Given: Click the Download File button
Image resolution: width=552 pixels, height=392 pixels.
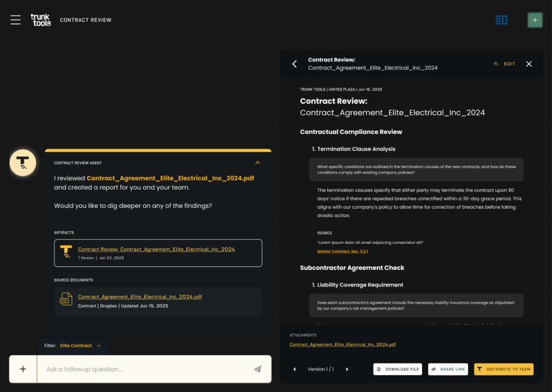Looking at the screenshot, I should pos(397,369).
